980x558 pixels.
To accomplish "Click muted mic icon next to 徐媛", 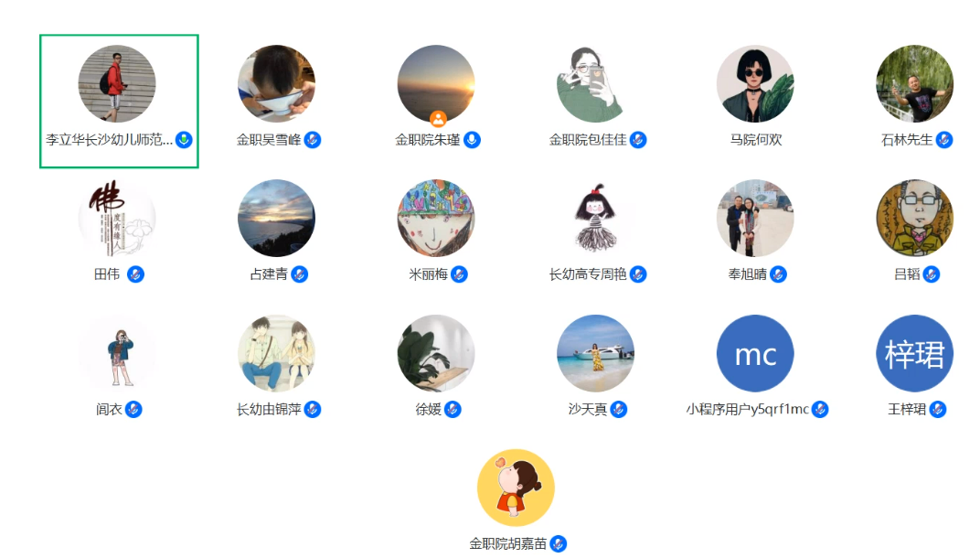I will click(x=453, y=409).
